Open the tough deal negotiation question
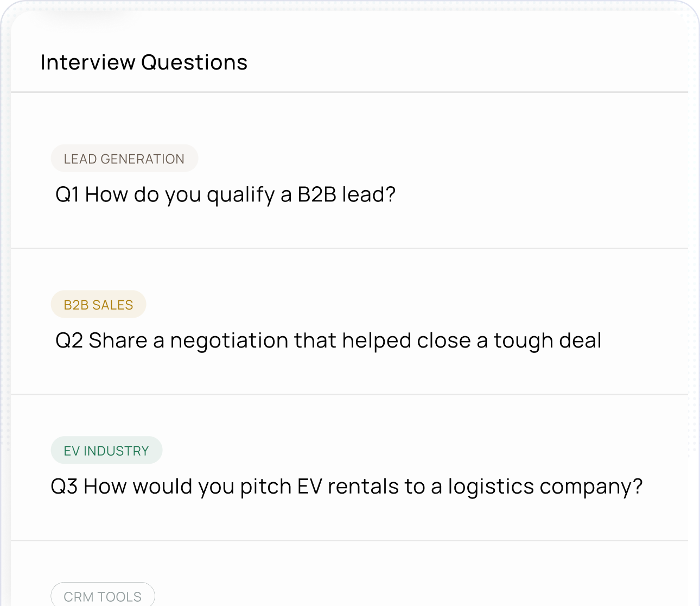 click(328, 340)
